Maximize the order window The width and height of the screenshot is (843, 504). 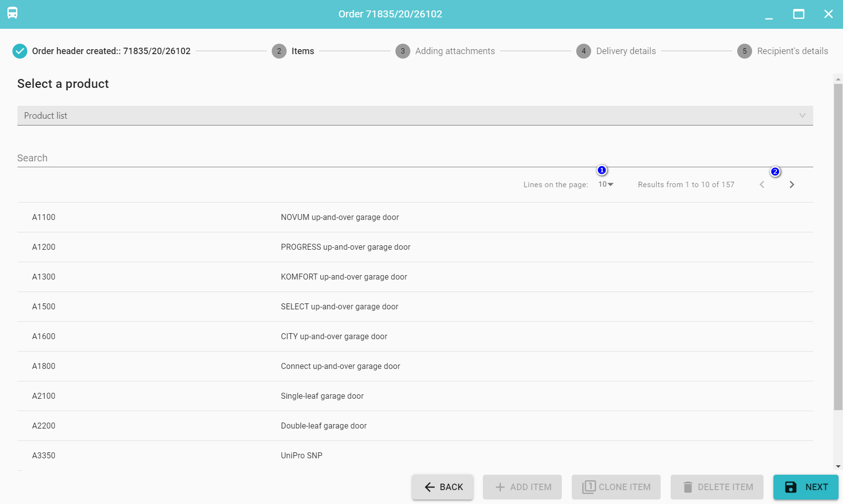coord(798,14)
